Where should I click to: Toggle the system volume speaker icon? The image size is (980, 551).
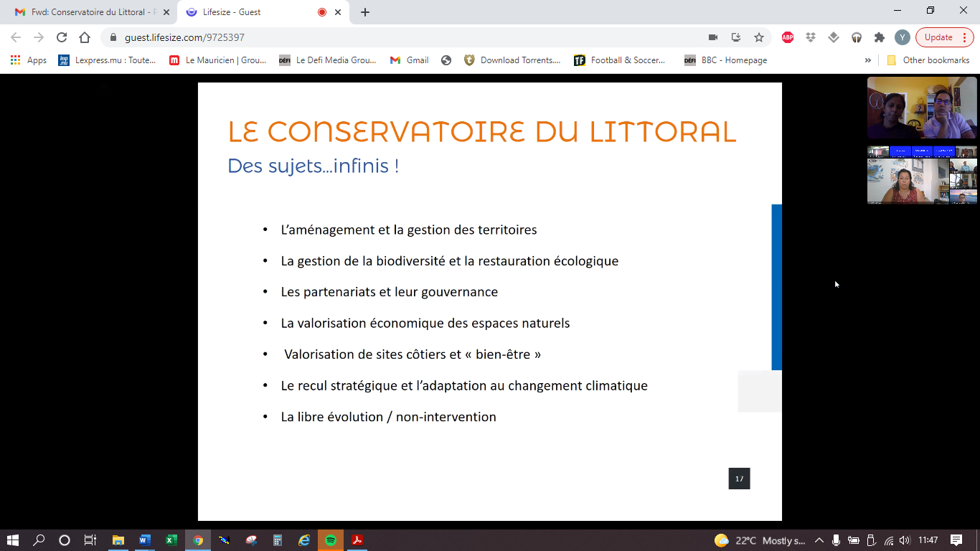904,540
